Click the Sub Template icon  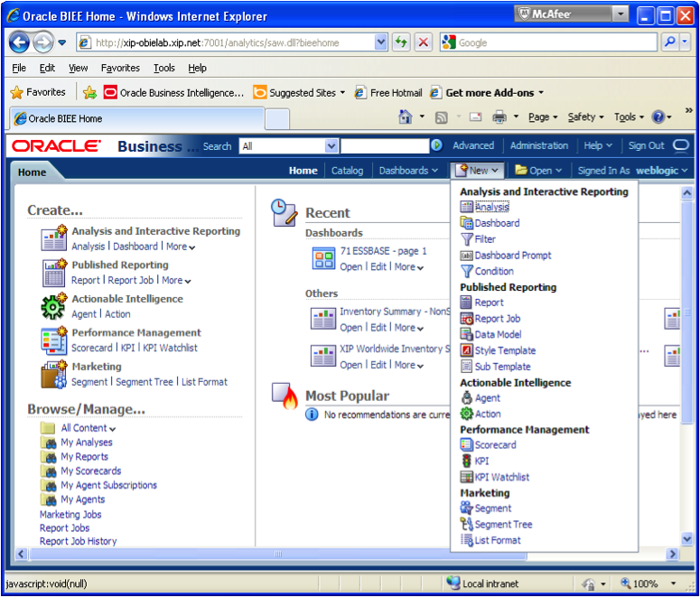467,366
